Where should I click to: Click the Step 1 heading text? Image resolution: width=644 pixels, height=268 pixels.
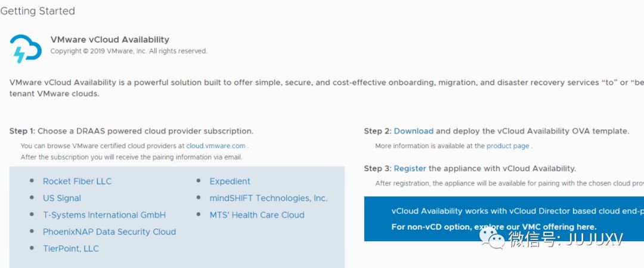pyautogui.click(x=131, y=131)
